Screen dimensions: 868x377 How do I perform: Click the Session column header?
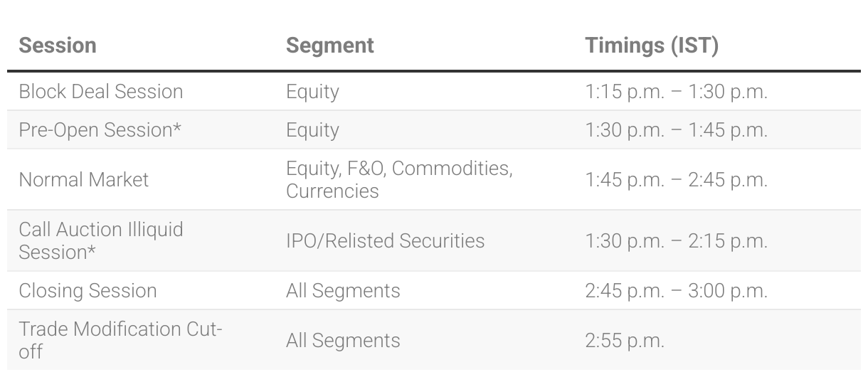coord(58,46)
